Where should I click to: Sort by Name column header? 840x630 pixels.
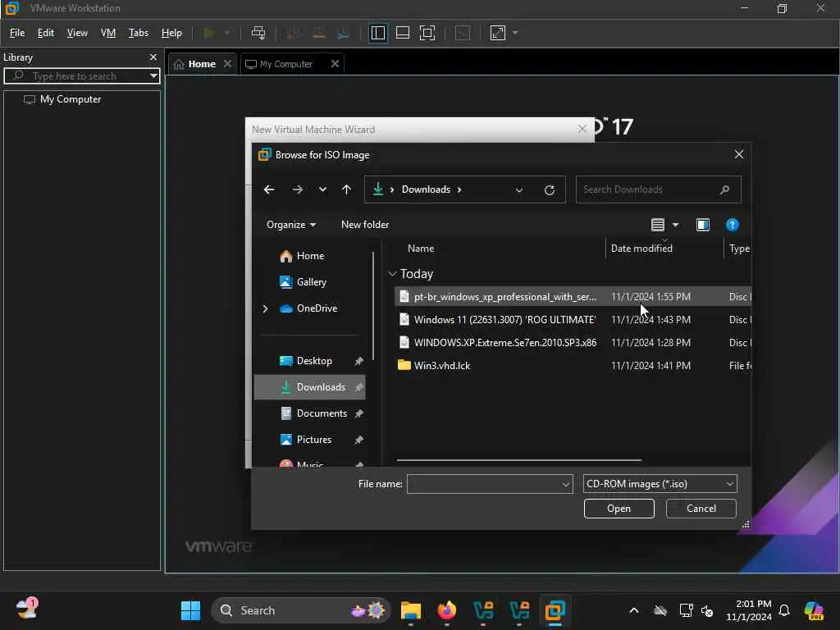pyautogui.click(x=421, y=249)
